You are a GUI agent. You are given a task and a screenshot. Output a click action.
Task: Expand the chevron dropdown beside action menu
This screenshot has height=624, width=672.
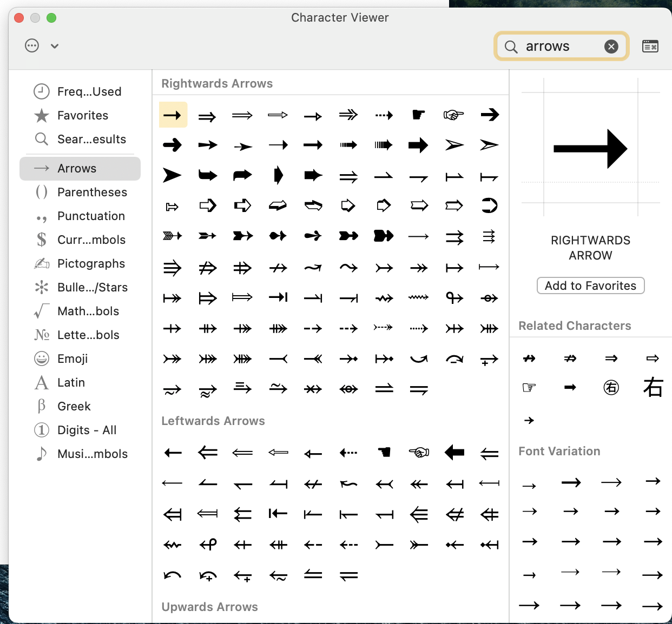coord(55,46)
